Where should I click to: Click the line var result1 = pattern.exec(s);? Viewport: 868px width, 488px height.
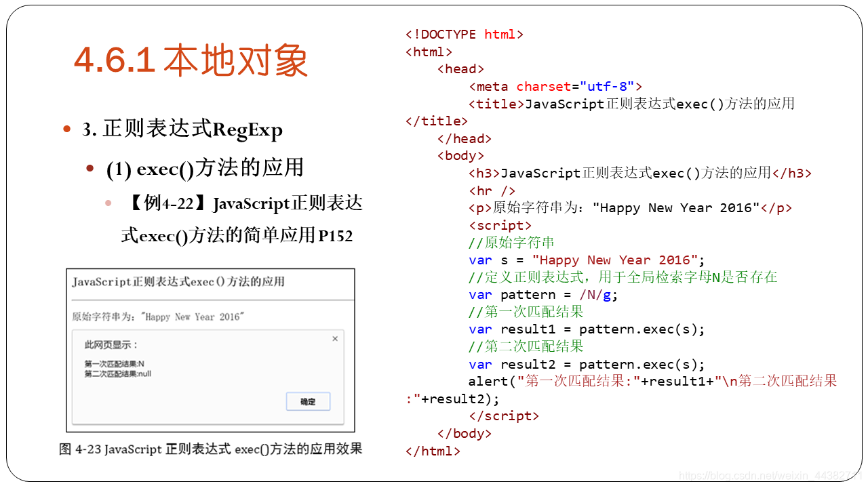pyautogui.click(x=587, y=329)
